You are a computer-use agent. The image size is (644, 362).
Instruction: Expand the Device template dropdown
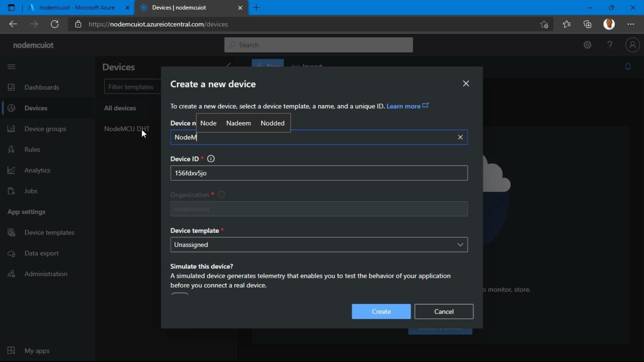(319, 245)
